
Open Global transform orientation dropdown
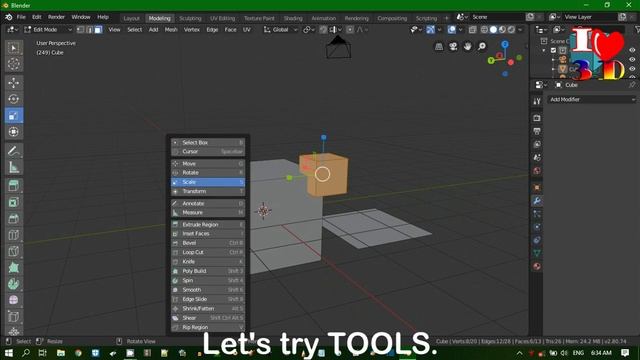[x=280, y=29]
